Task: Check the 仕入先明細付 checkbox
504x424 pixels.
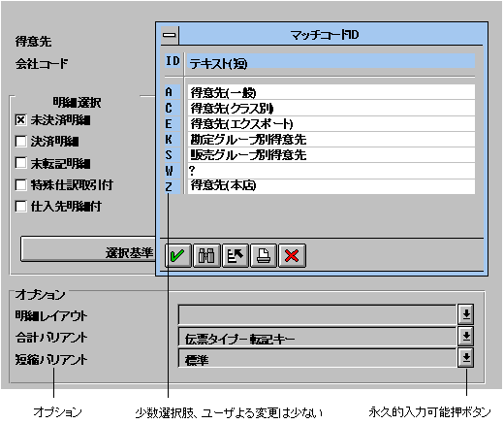Action: click(20, 207)
